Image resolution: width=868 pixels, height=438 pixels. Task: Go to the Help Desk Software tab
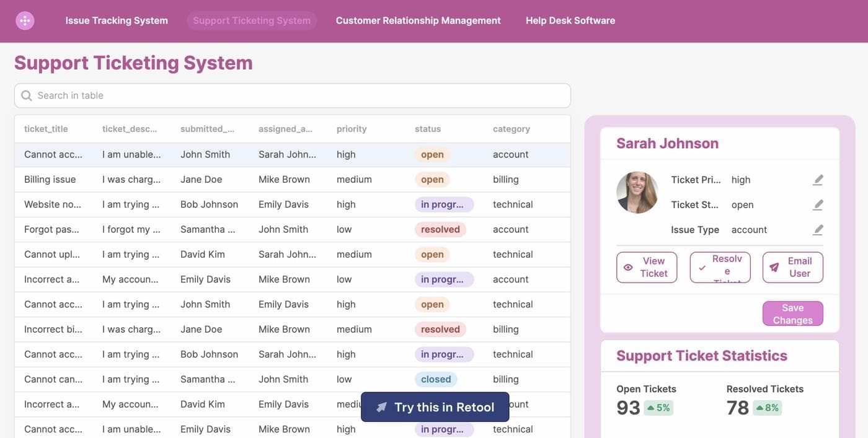point(570,20)
